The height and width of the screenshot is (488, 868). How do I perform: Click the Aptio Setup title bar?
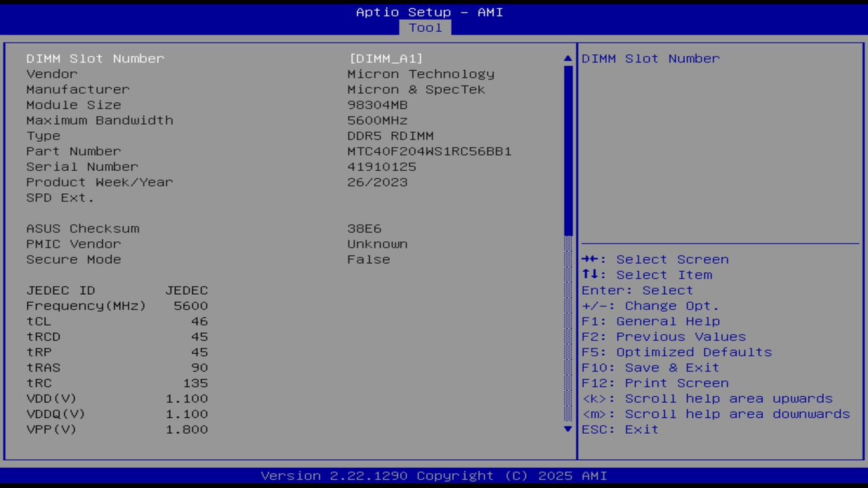click(430, 12)
